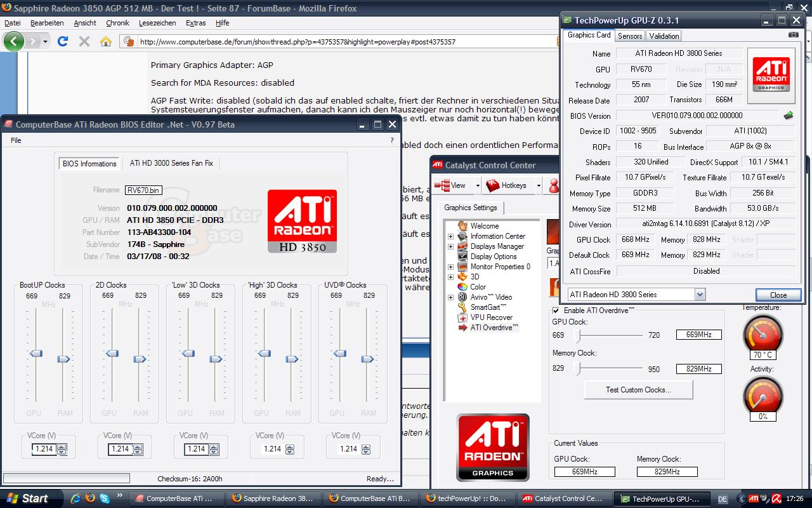Click the ATI tray icon

click(754, 498)
